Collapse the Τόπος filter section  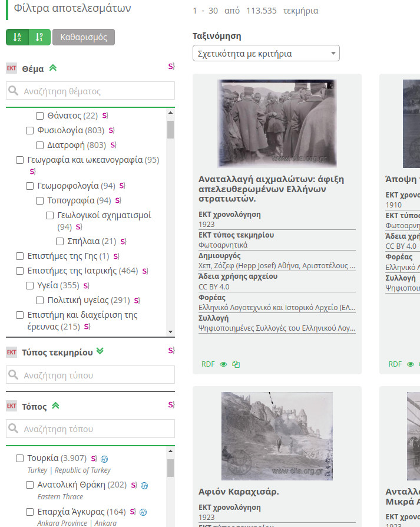pos(55,406)
